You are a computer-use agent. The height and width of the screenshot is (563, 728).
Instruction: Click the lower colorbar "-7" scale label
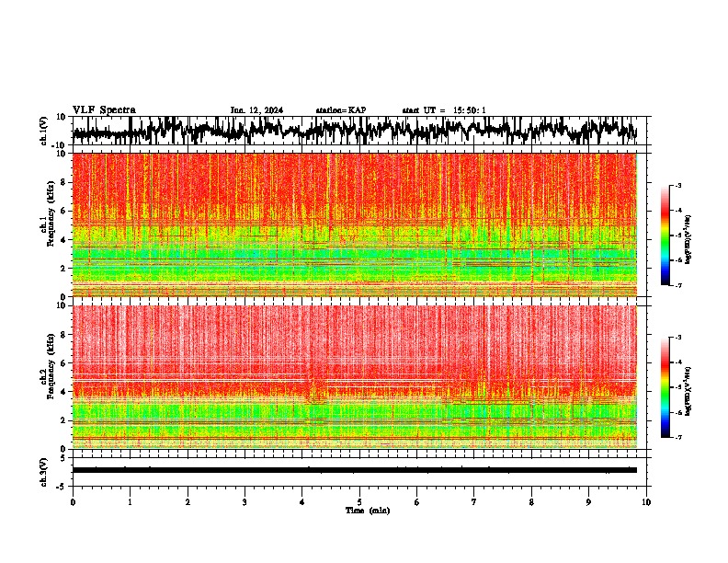677,438
